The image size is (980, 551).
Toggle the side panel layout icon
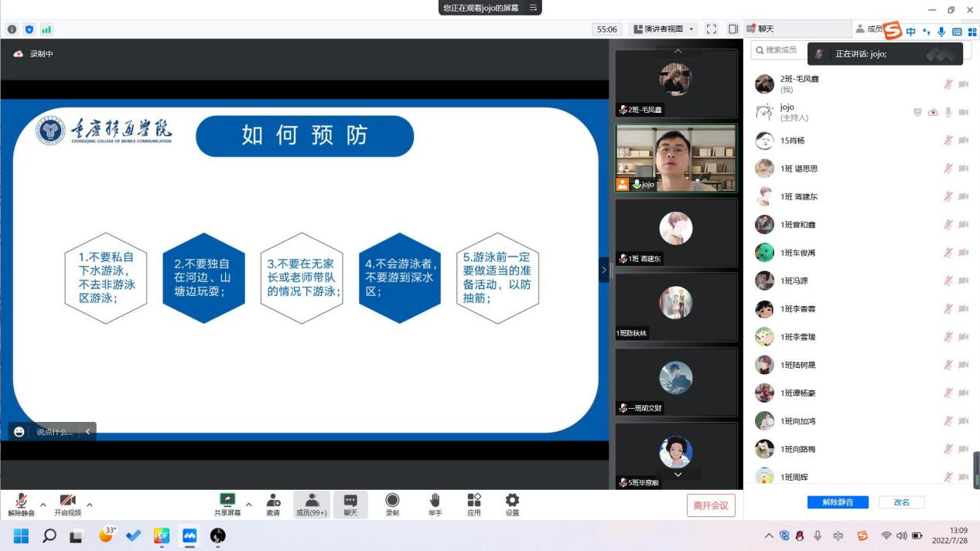point(732,29)
